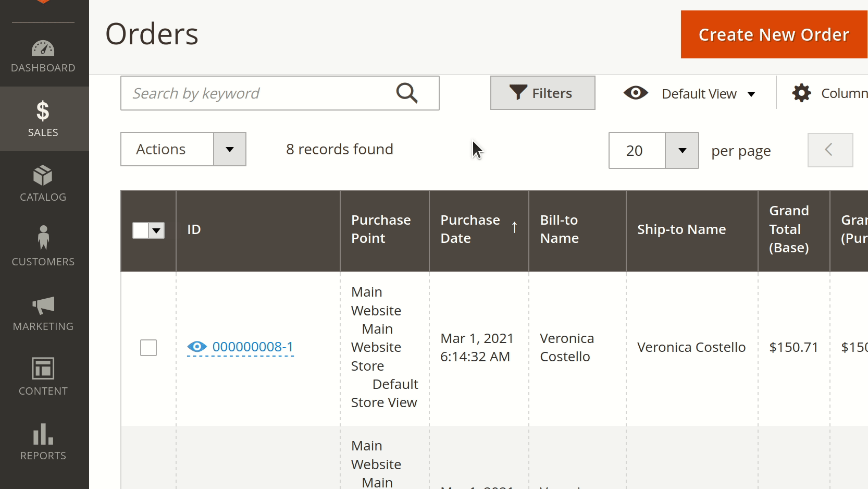868x489 pixels.
Task: Click the eye preview icon beside order 000000008-1
Action: tap(197, 347)
